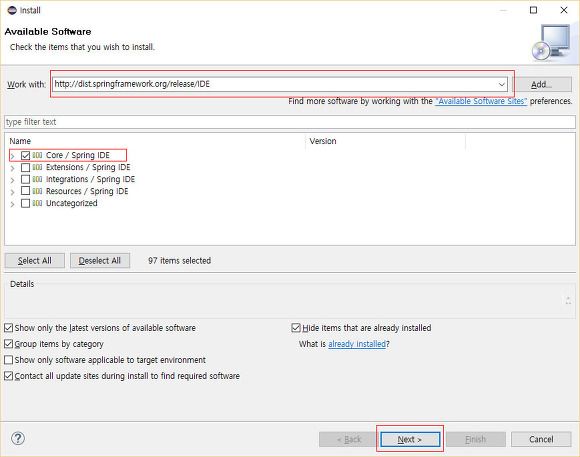
Task: Uncheck the Core / Spring IDE checkbox
Action: 26,155
